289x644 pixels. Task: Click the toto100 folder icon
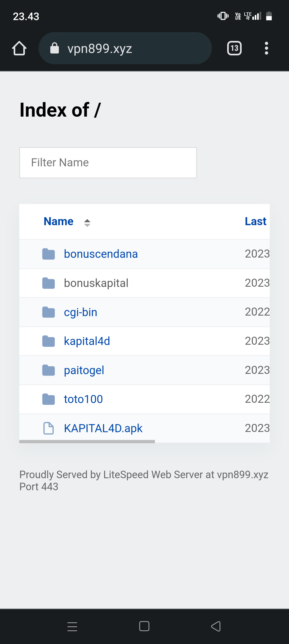pos(48,399)
